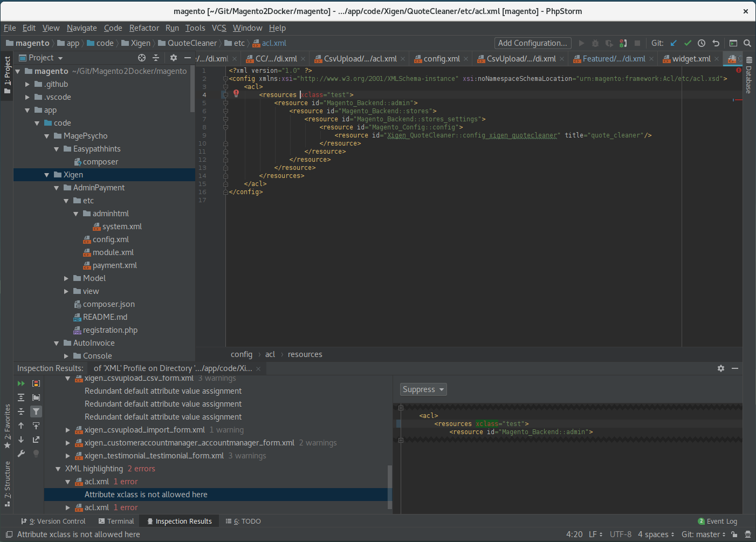This screenshot has width=756, height=542.
Task: Toggle the filter resolved items funnel
Action: point(36,411)
